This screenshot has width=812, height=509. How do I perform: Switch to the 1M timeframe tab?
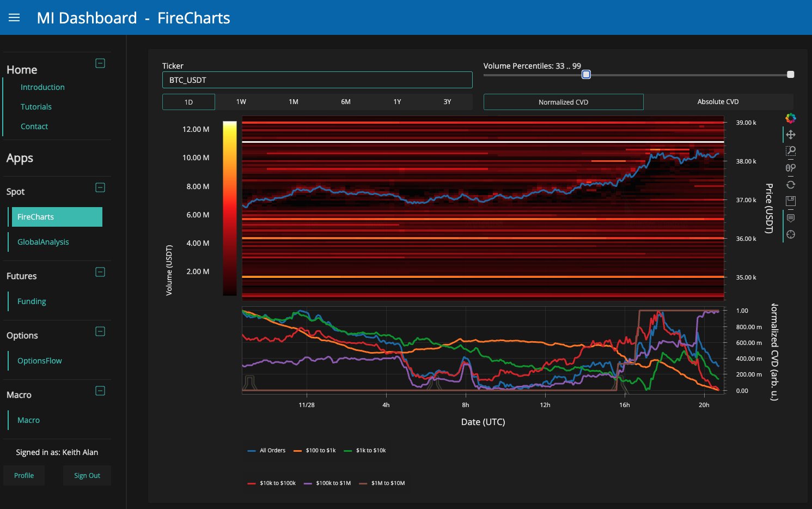293,102
